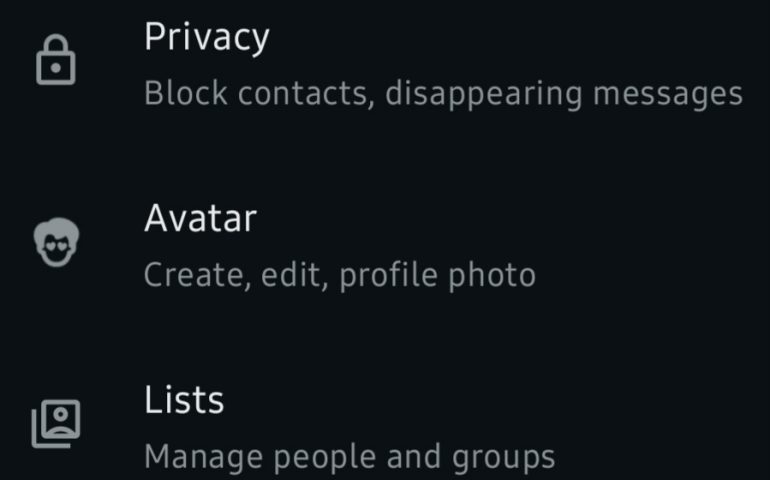The height and width of the screenshot is (480, 770).
Task: Click "Manage people and groups" text
Action: [x=349, y=457]
